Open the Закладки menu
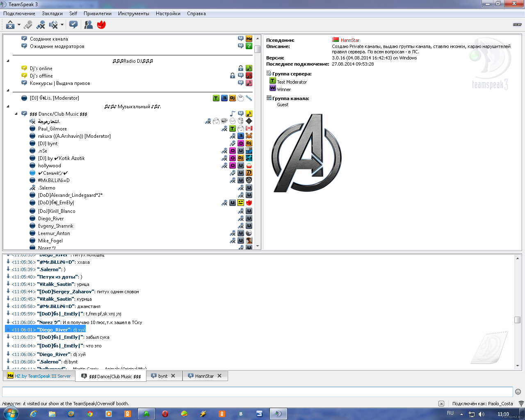525x420 pixels. [x=52, y=14]
